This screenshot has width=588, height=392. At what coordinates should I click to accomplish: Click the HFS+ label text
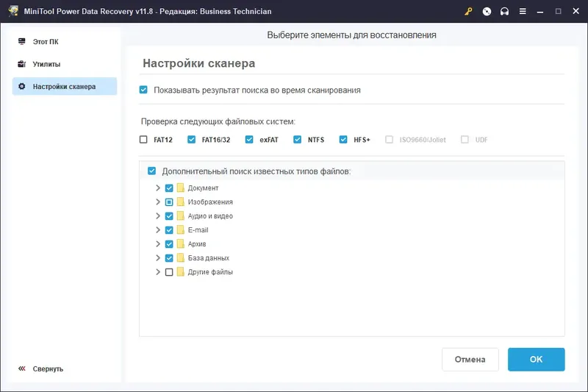pos(362,140)
